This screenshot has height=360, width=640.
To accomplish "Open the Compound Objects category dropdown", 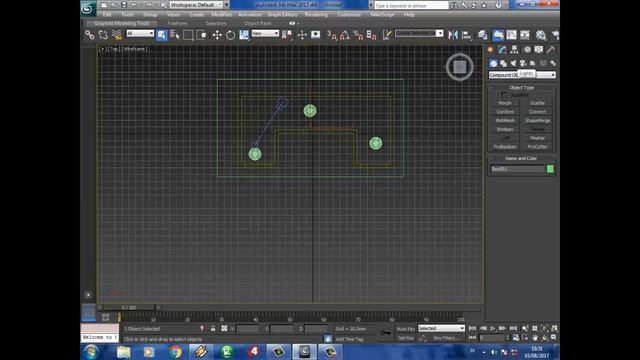I will pyautogui.click(x=522, y=75).
